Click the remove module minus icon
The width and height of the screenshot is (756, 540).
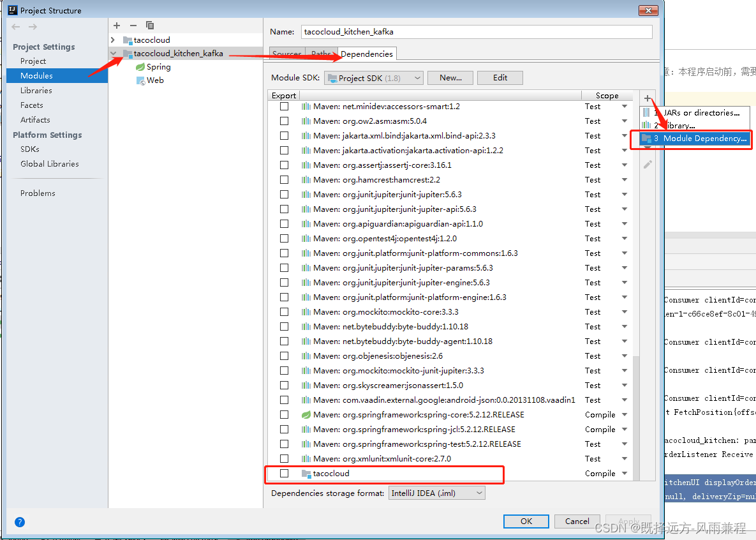[x=133, y=25]
